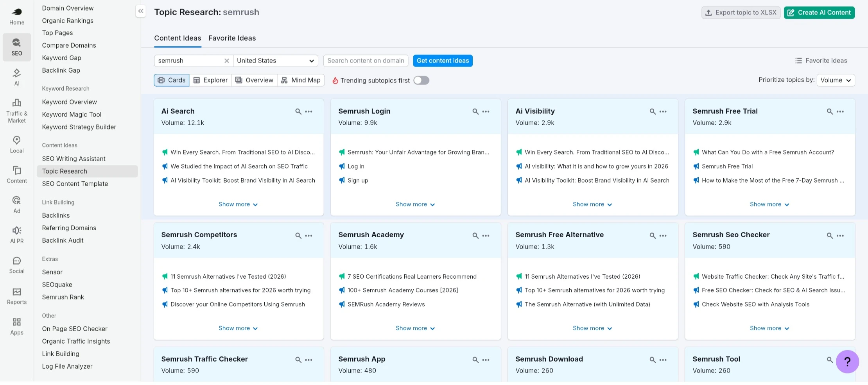
Task: Open three-dot menu on Semrush Seo Checker card
Action: [x=840, y=236]
